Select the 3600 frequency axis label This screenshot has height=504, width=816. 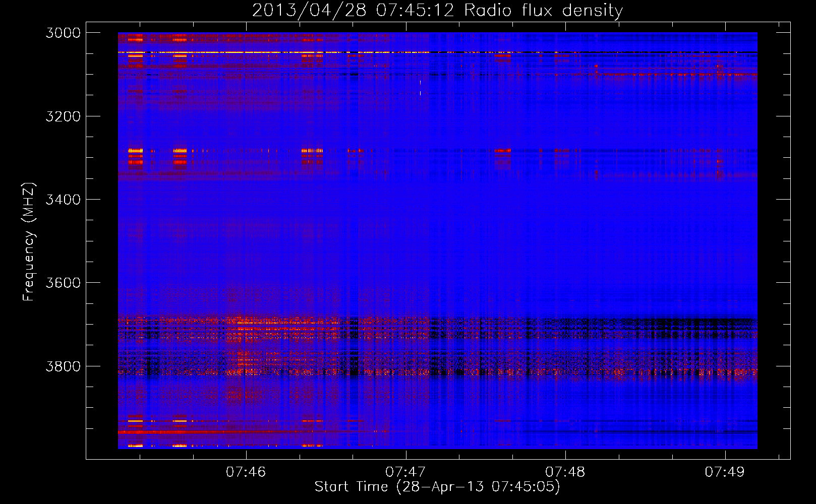point(63,283)
